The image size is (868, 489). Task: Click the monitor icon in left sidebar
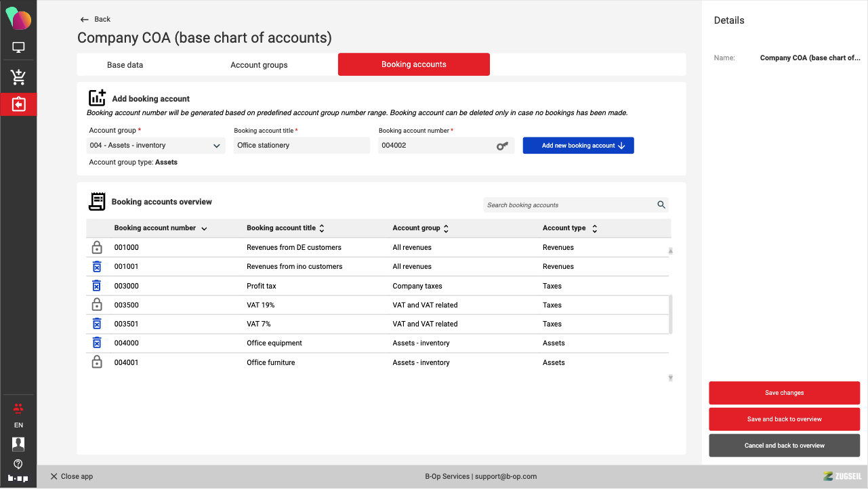click(x=18, y=48)
